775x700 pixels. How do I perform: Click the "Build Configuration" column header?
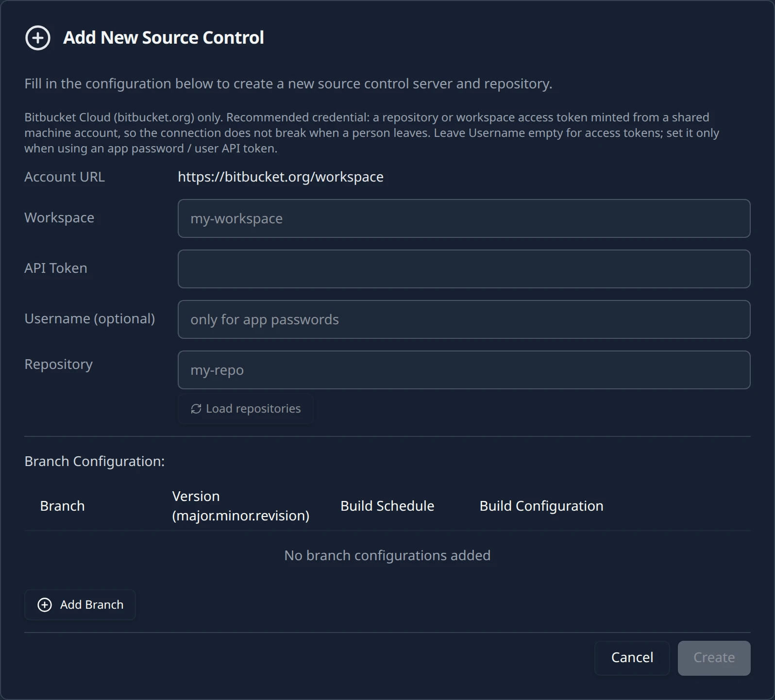click(x=541, y=506)
